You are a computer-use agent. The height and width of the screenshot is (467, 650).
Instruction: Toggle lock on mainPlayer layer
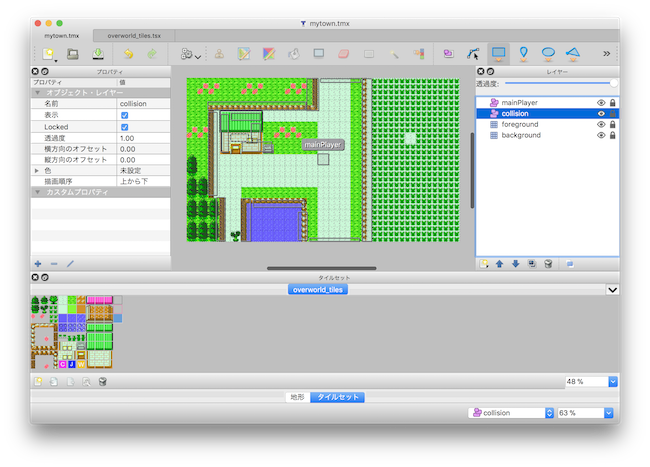tap(613, 103)
